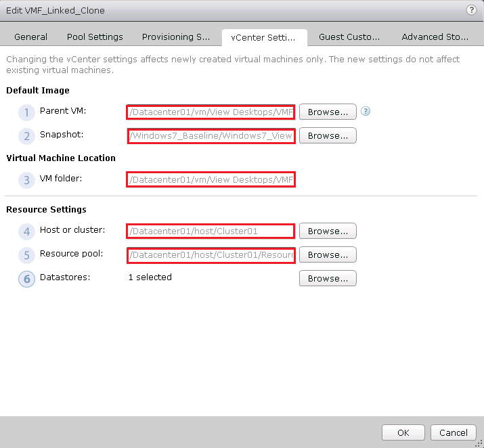Click the step 2 Snapshot number icon
The height and width of the screenshot is (448, 484).
[x=27, y=136]
